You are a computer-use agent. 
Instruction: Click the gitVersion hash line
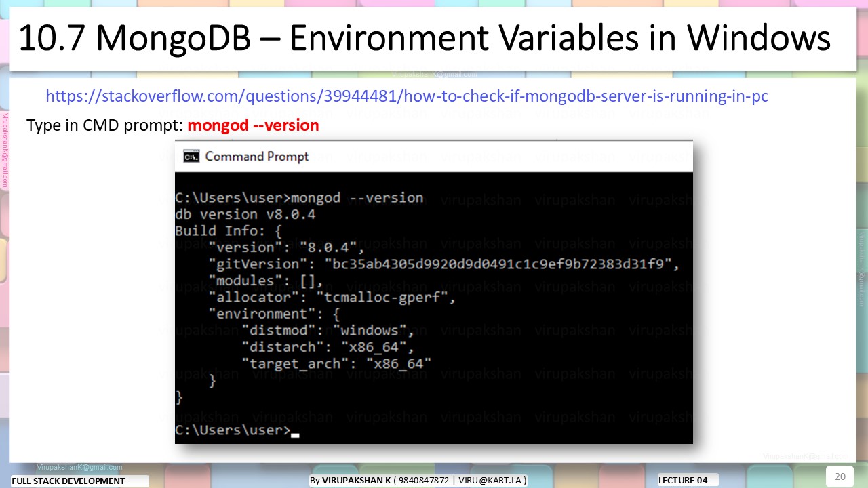(444, 264)
